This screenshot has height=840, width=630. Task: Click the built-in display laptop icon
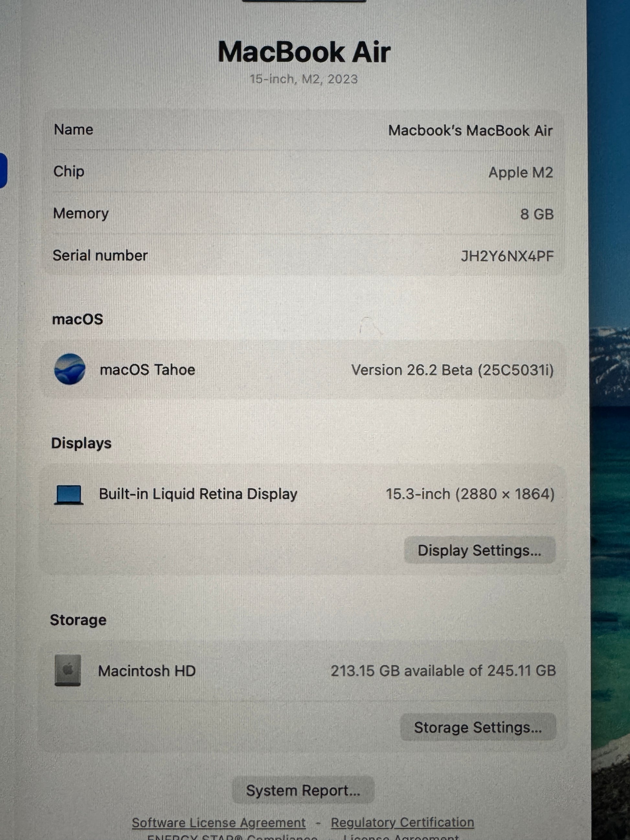coord(69,494)
